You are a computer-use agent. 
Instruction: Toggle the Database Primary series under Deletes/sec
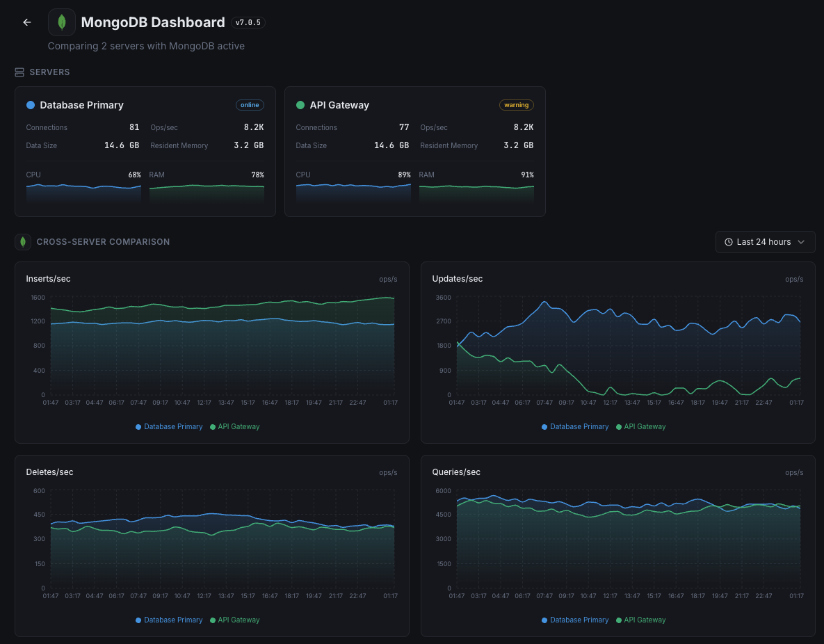click(x=169, y=620)
